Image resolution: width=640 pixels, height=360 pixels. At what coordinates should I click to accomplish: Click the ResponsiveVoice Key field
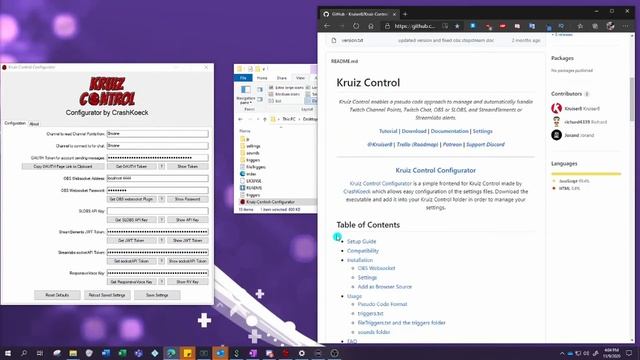(x=158, y=273)
